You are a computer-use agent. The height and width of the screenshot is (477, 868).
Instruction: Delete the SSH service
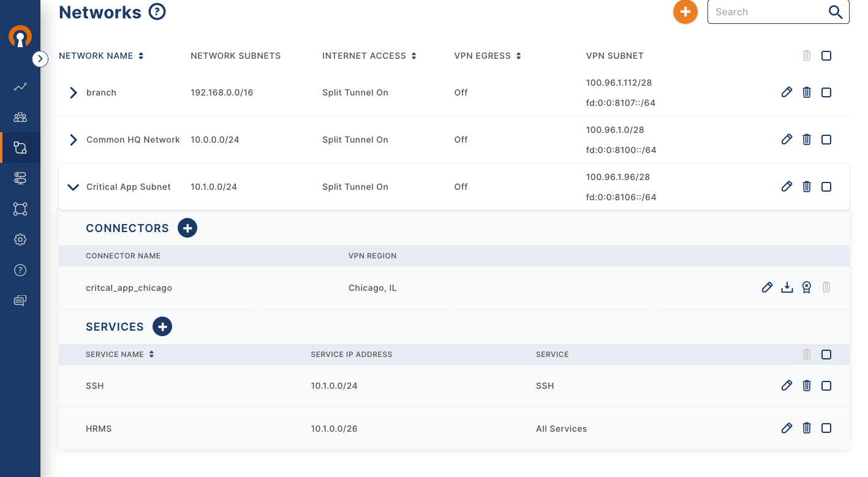807,386
